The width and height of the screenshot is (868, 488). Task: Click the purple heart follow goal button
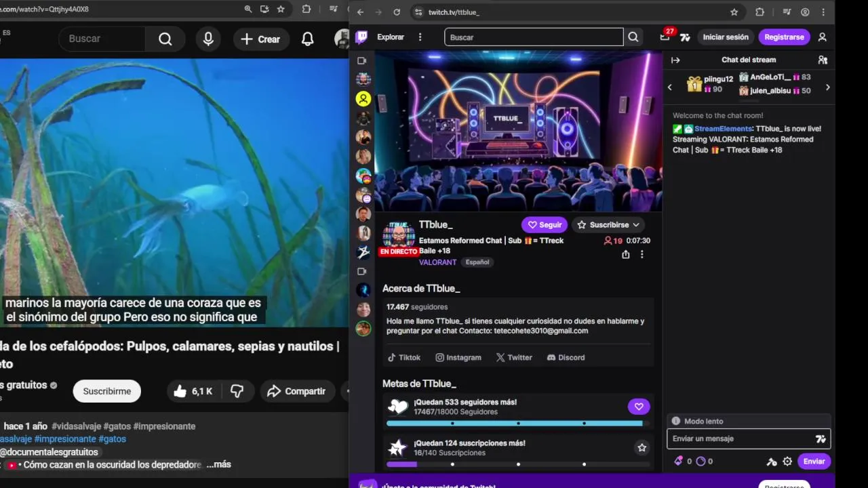click(638, 407)
